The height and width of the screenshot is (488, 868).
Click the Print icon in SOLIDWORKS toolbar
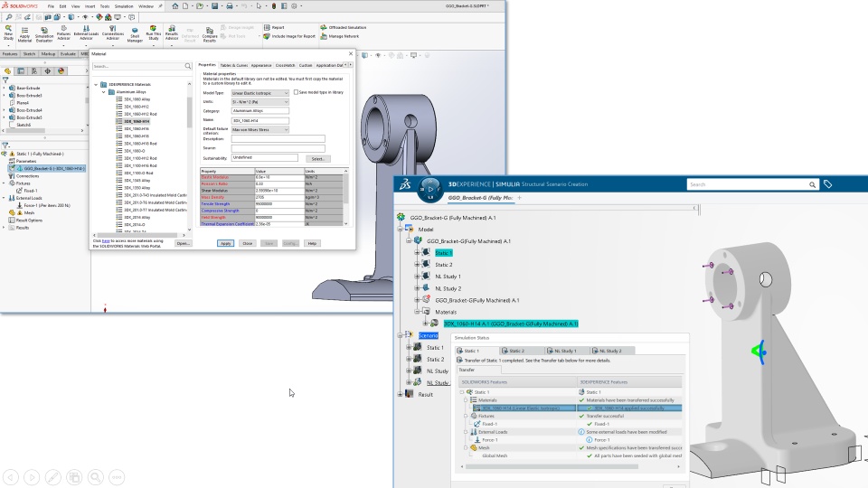coord(229,6)
